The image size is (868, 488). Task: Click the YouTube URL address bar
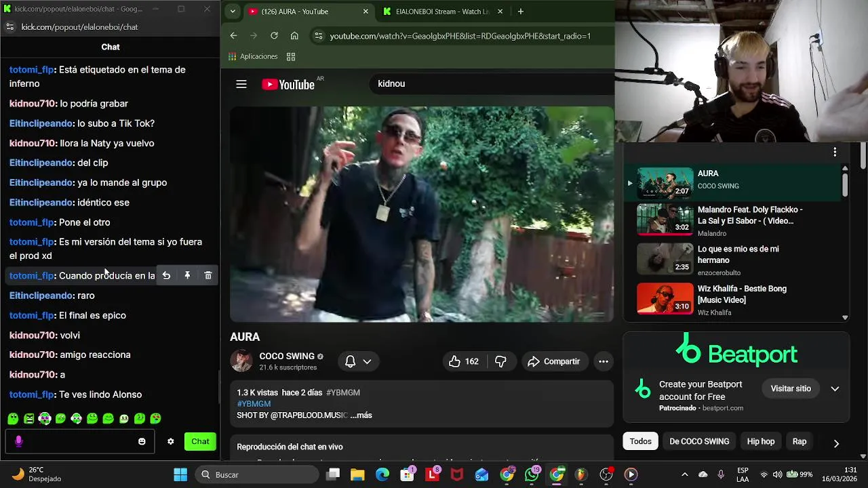coord(460,36)
